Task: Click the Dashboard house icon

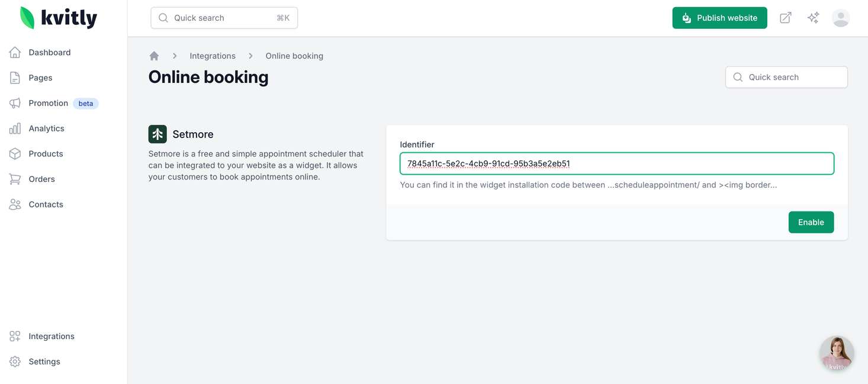Action: (x=15, y=52)
